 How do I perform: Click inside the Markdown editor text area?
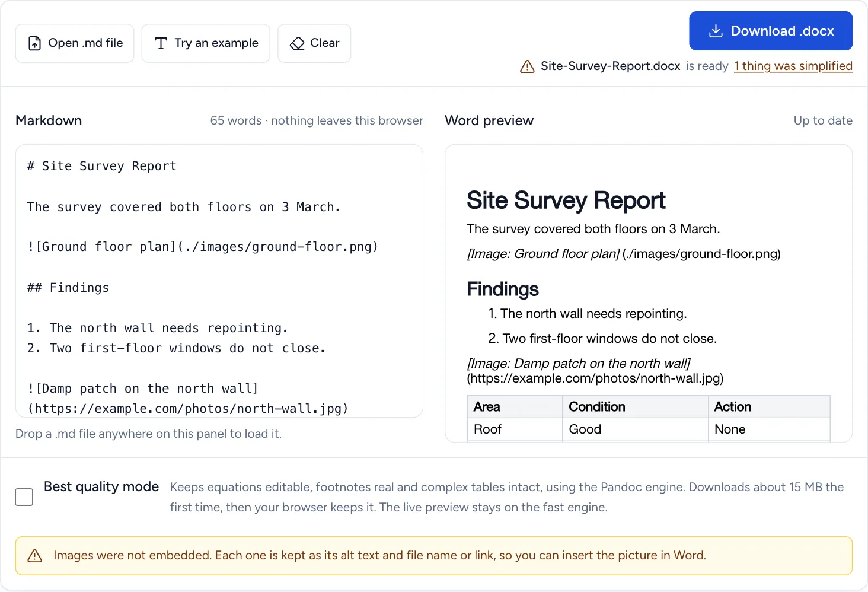click(x=219, y=281)
